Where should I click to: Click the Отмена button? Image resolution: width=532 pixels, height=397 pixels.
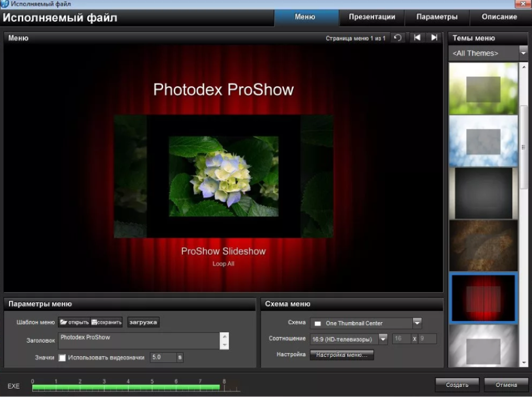tap(506, 385)
